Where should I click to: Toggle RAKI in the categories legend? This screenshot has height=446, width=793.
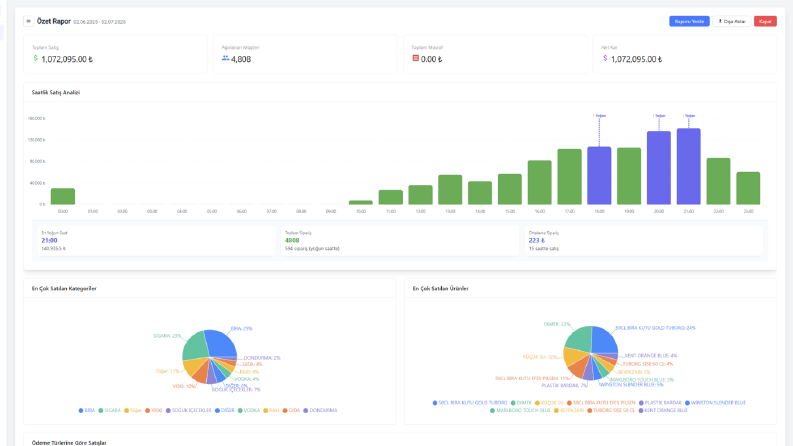click(x=272, y=410)
